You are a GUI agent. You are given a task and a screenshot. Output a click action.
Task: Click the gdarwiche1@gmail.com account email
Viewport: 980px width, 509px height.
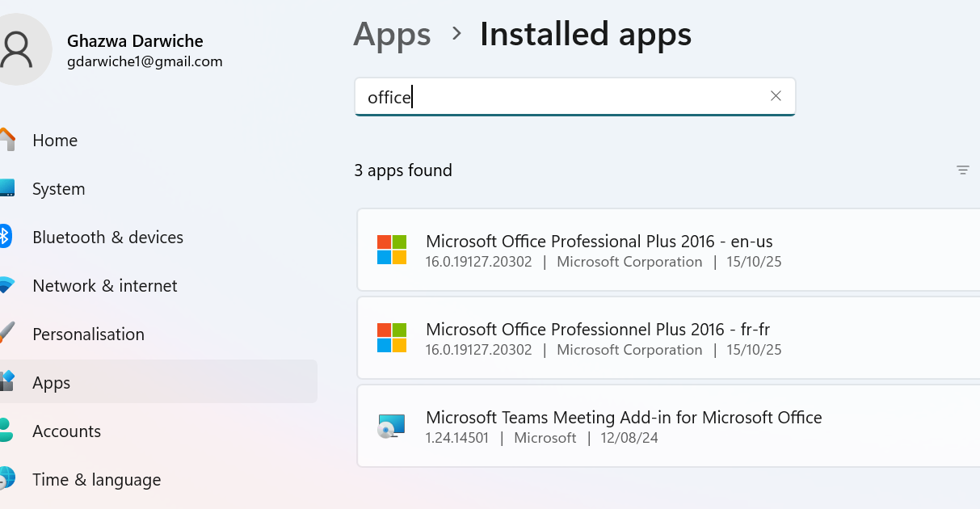145,61
